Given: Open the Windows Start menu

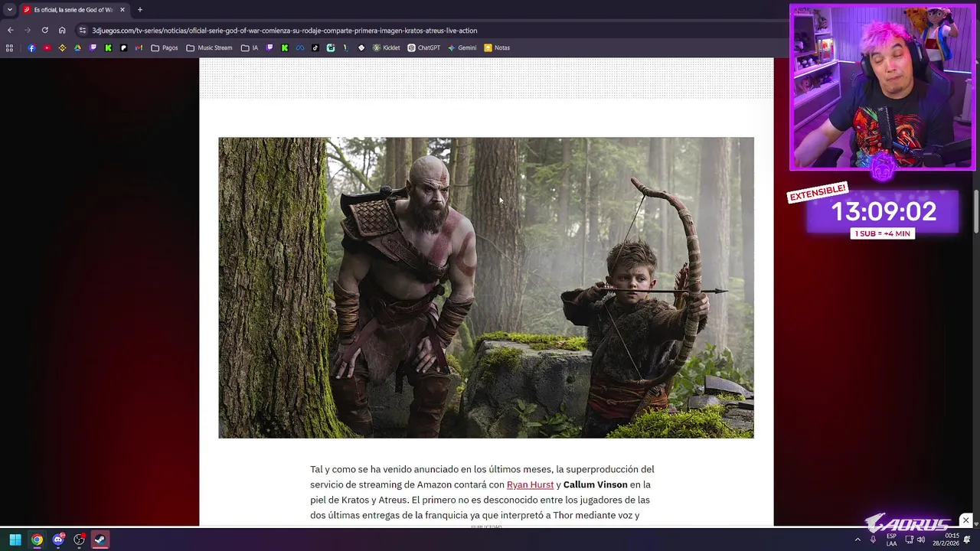Looking at the screenshot, I should [x=15, y=540].
